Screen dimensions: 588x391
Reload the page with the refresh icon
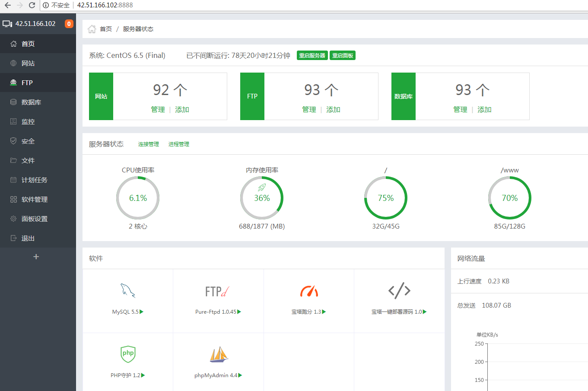point(32,5)
